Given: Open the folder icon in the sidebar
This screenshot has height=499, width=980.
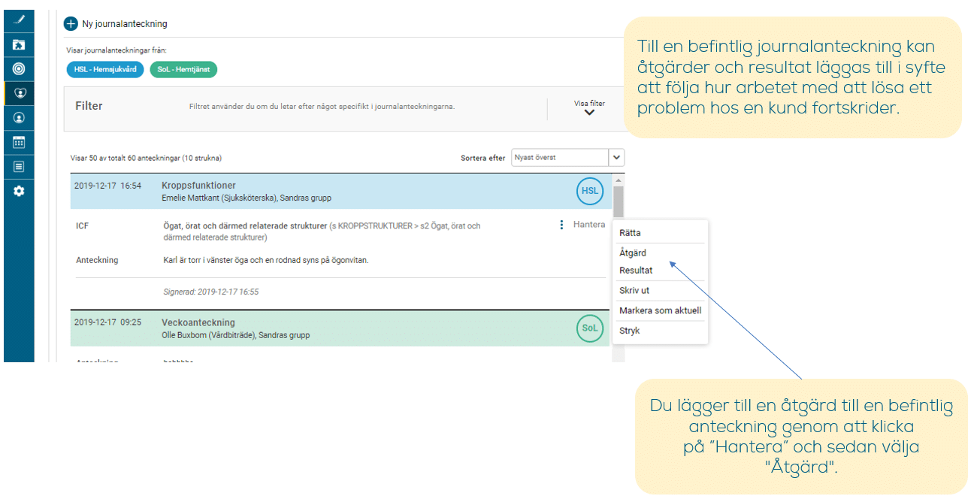Looking at the screenshot, I should pyautogui.click(x=19, y=44).
